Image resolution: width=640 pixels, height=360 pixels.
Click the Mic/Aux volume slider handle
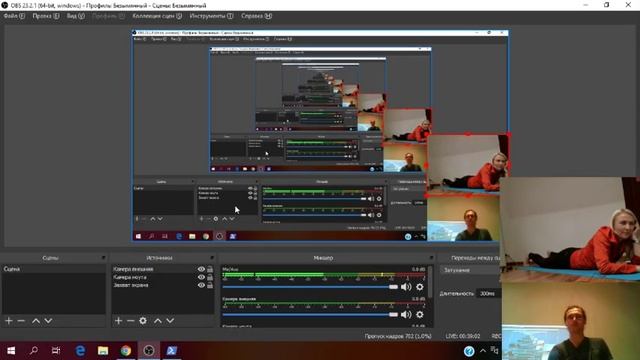[393, 287]
